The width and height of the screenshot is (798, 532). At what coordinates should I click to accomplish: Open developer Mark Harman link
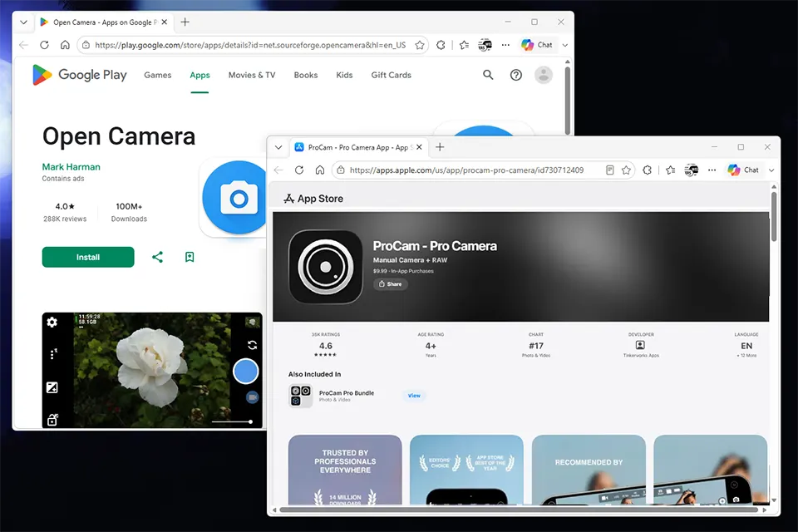click(x=71, y=167)
